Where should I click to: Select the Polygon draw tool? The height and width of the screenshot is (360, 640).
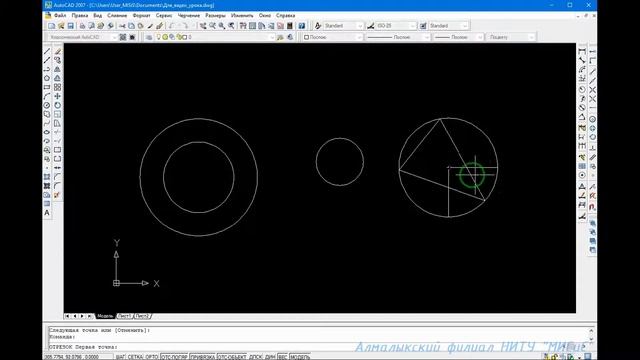pyautogui.click(x=47, y=78)
